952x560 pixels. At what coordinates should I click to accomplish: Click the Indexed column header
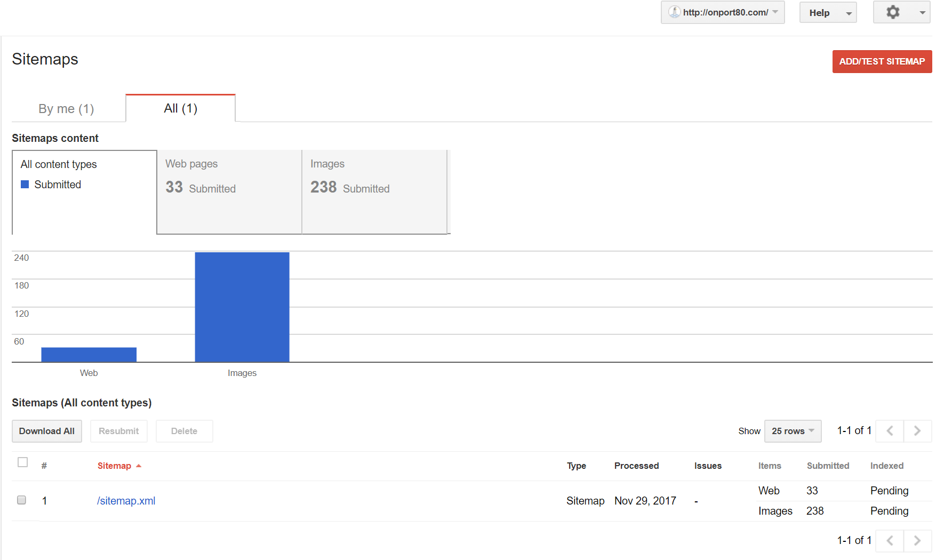click(x=887, y=466)
